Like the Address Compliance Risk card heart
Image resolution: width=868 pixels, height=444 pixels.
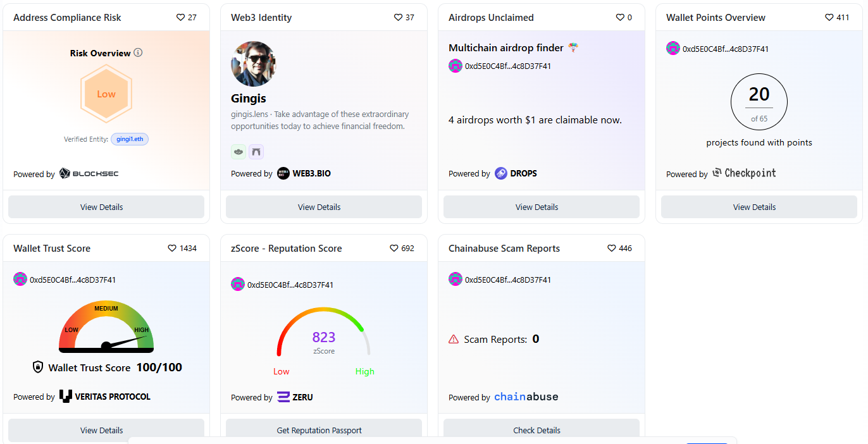[x=180, y=18]
